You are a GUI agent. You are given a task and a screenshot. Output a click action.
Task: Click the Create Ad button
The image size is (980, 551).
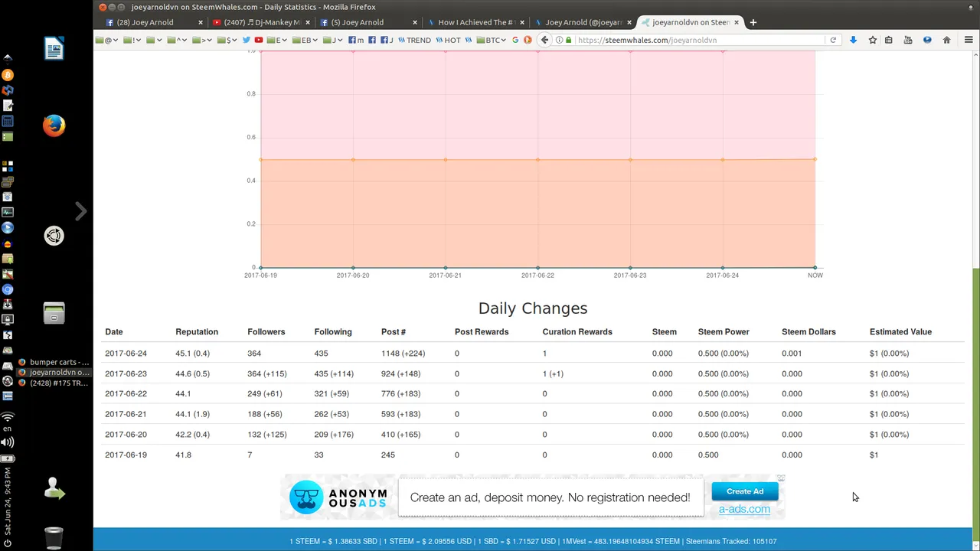745,491
